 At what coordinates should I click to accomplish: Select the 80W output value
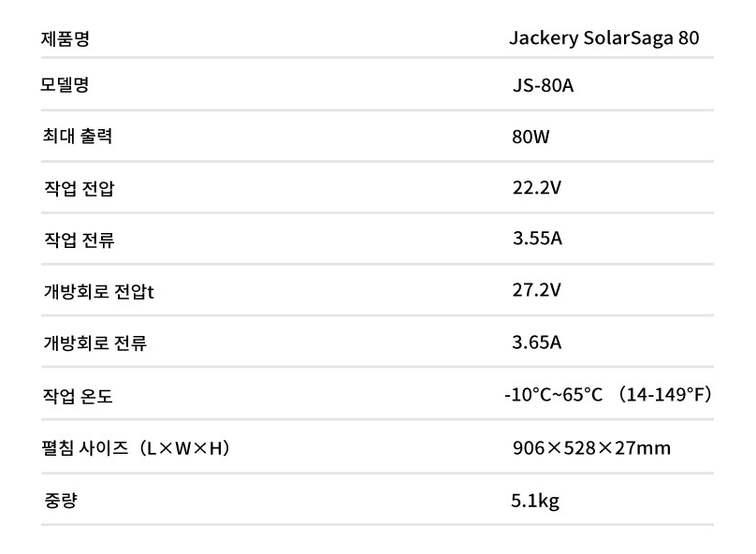(x=531, y=137)
